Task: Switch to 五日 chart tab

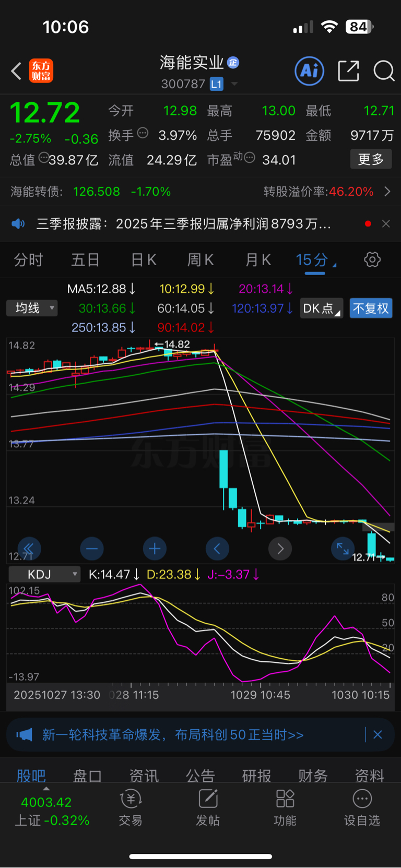Action: pos(85,260)
